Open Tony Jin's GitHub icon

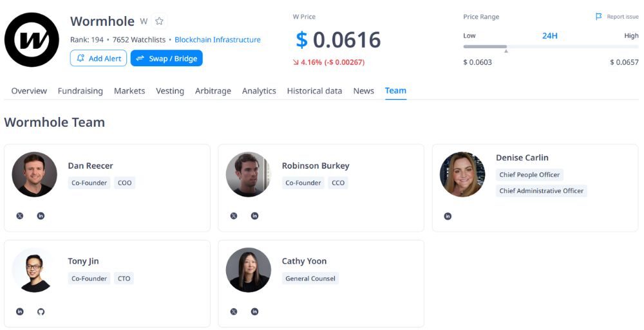[41, 311]
